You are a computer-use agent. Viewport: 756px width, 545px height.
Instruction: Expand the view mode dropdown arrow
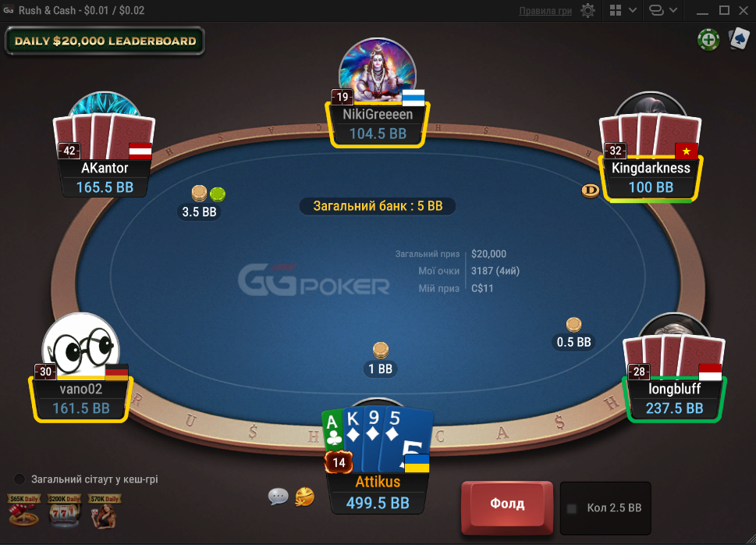point(673,10)
